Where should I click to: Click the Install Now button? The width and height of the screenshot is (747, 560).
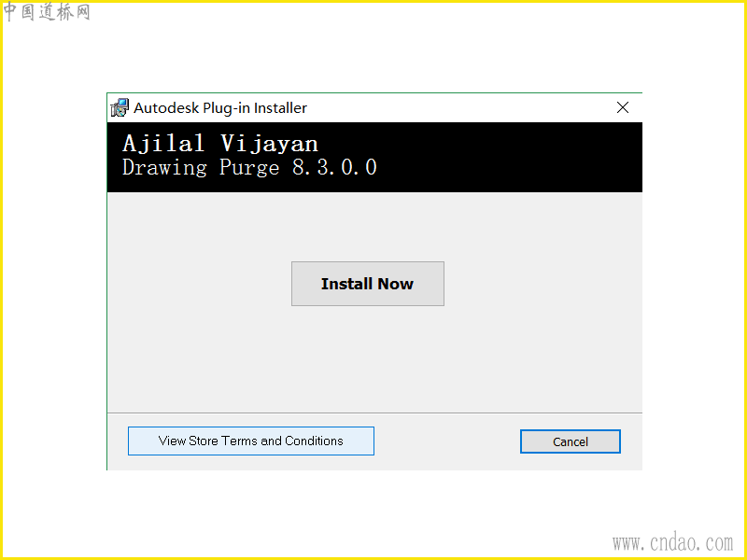tap(367, 284)
